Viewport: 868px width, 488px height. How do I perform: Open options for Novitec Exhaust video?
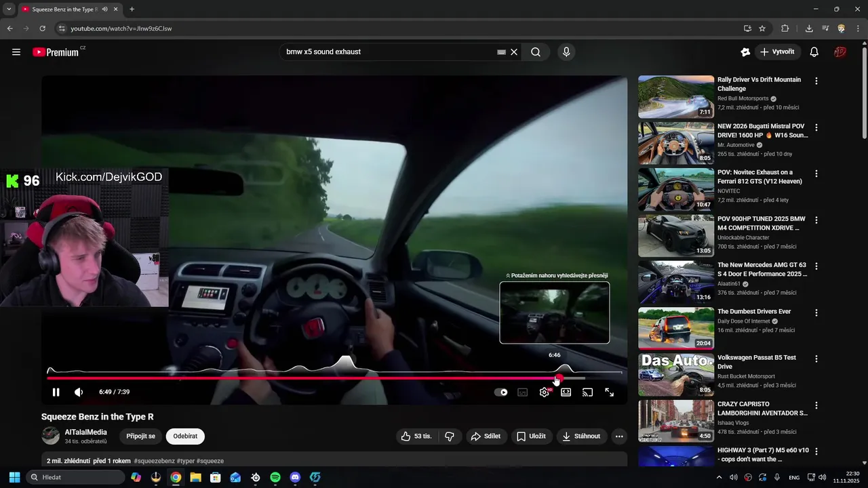point(816,174)
